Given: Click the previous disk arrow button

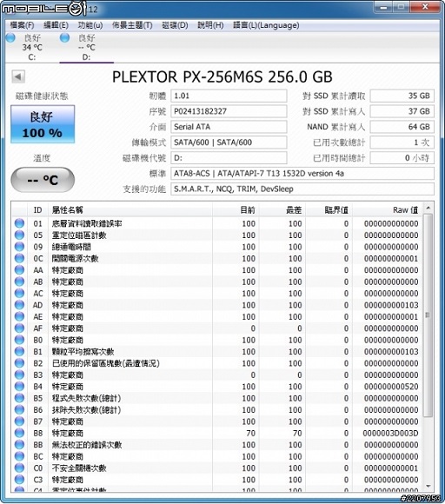Looking at the screenshot, I should click(x=18, y=76).
